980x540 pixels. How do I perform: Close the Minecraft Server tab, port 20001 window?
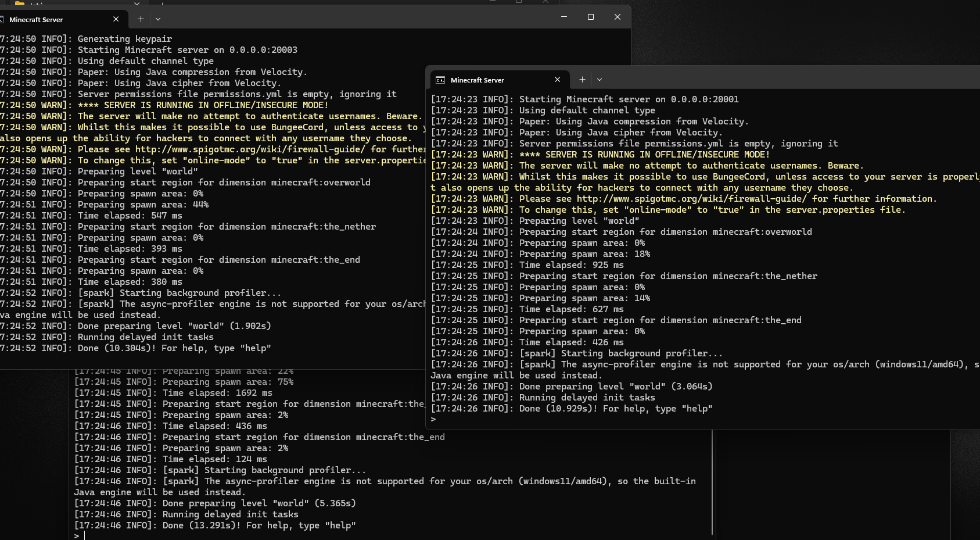coord(558,80)
